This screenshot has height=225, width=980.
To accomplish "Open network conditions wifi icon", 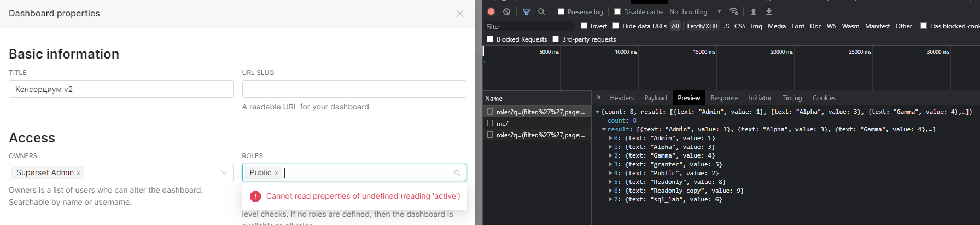I will (734, 11).
